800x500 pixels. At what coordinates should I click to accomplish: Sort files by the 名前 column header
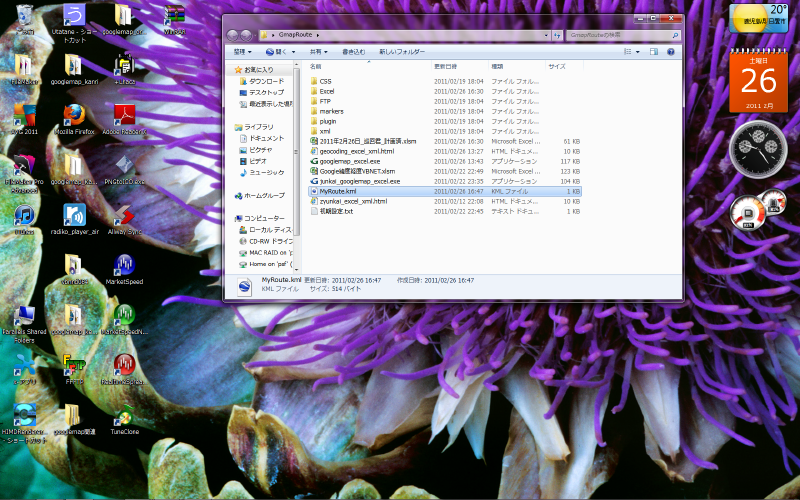coord(316,66)
